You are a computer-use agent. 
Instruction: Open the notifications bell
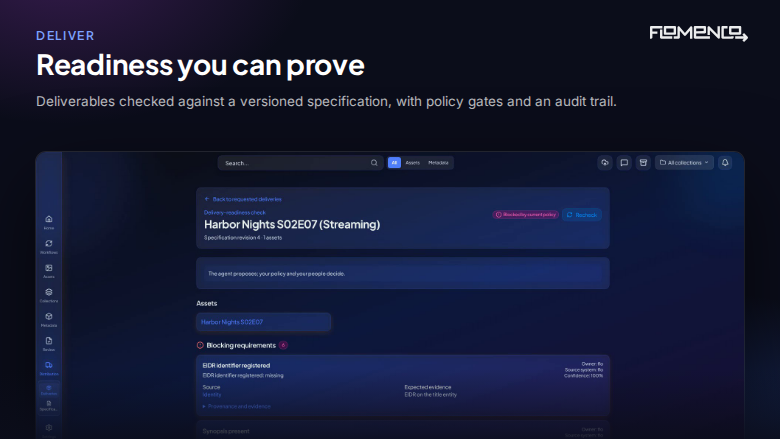point(725,163)
